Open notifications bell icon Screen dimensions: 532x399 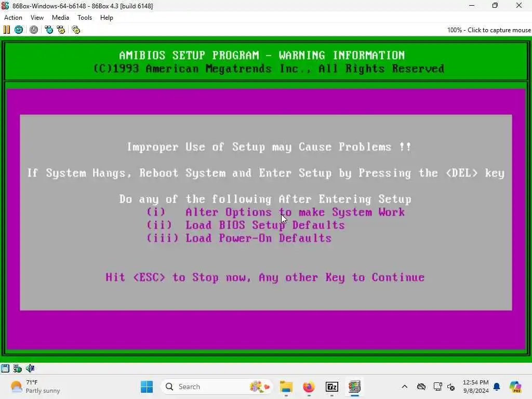click(497, 387)
